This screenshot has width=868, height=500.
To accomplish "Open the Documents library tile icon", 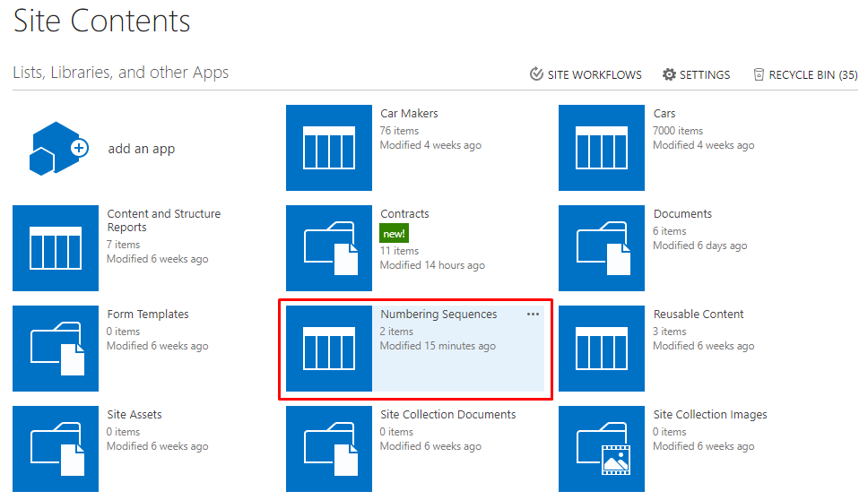I will click(602, 248).
